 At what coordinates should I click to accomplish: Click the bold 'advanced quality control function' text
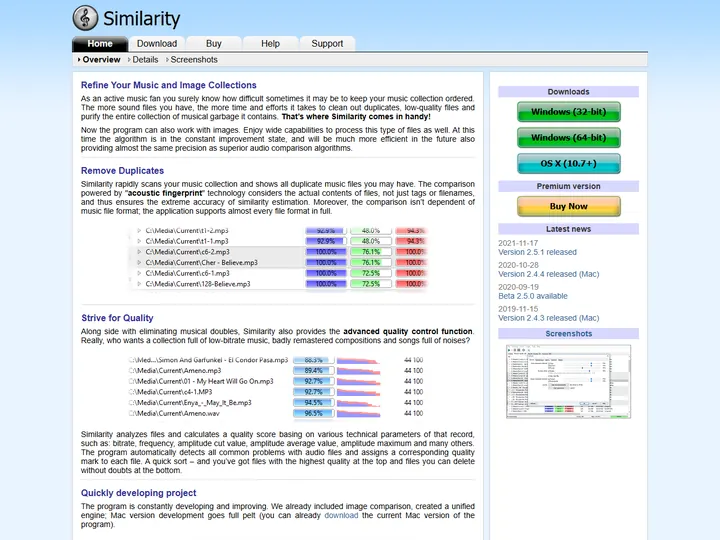point(408,331)
